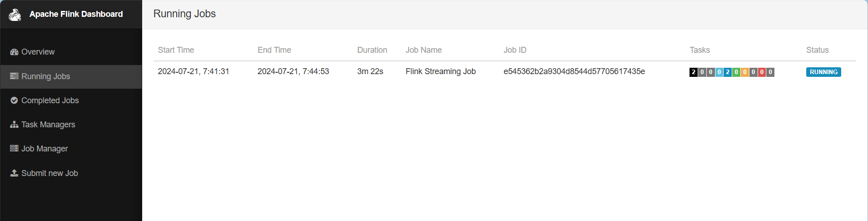Screen dimensions: 868x221
Task: Open the Flink Streaming Job entry
Action: click(440, 71)
